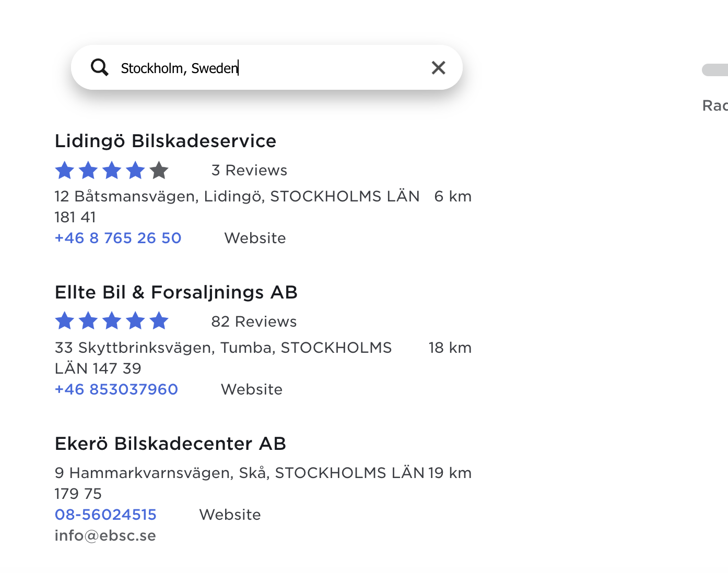Open the 3 Reviews link
The width and height of the screenshot is (728, 573).
(x=249, y=170)
